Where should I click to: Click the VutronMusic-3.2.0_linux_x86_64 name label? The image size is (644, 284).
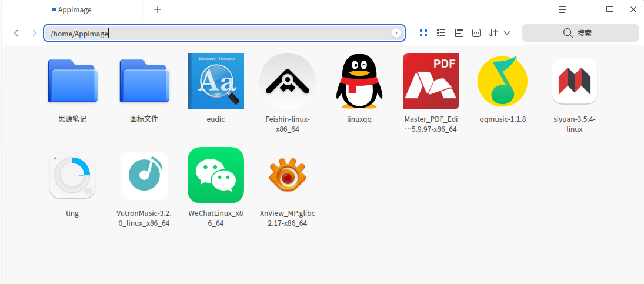144,218
